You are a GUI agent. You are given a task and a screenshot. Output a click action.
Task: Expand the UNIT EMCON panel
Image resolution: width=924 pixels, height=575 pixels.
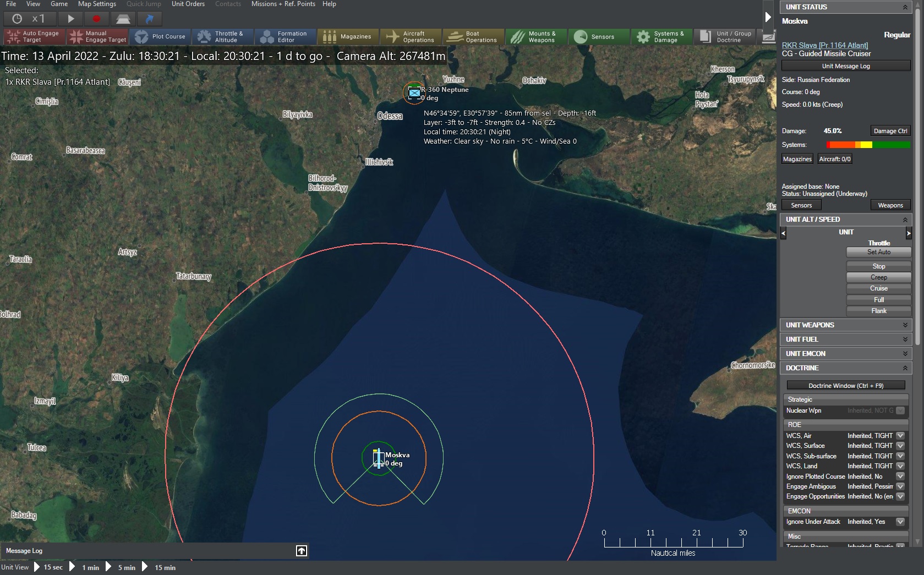coord(905,354)
